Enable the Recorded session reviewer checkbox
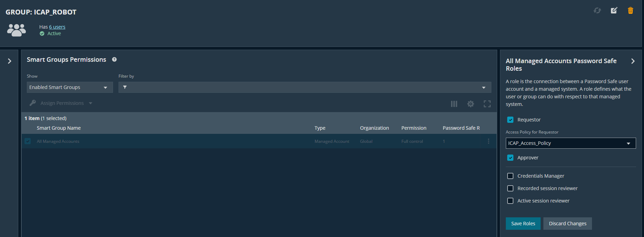This screenshot has height=237, width=644. point(510,188)
